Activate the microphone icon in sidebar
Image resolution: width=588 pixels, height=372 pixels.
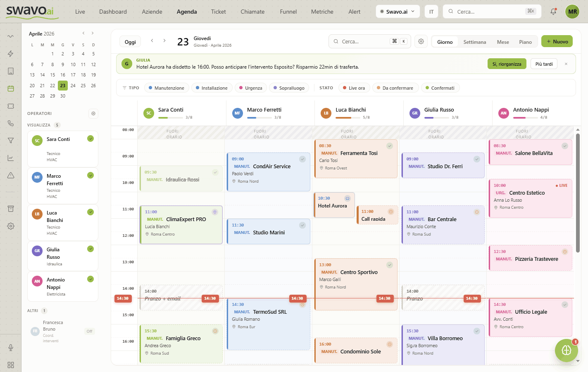pos(11,348)
